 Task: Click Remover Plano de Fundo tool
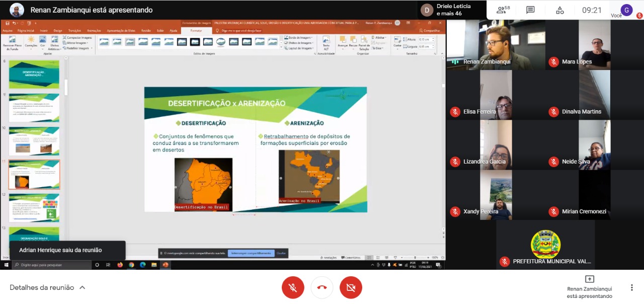pyautogui.click(x=13, y=43)
